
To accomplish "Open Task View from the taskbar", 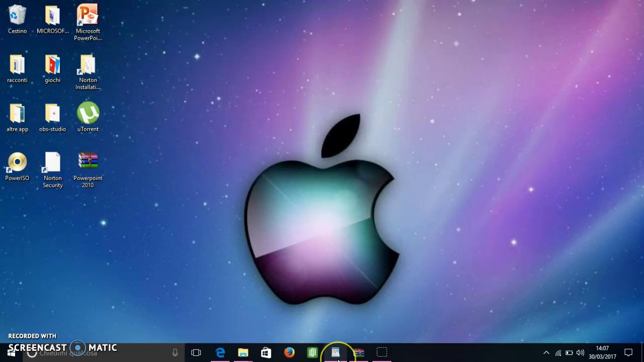I will [196, 353].
